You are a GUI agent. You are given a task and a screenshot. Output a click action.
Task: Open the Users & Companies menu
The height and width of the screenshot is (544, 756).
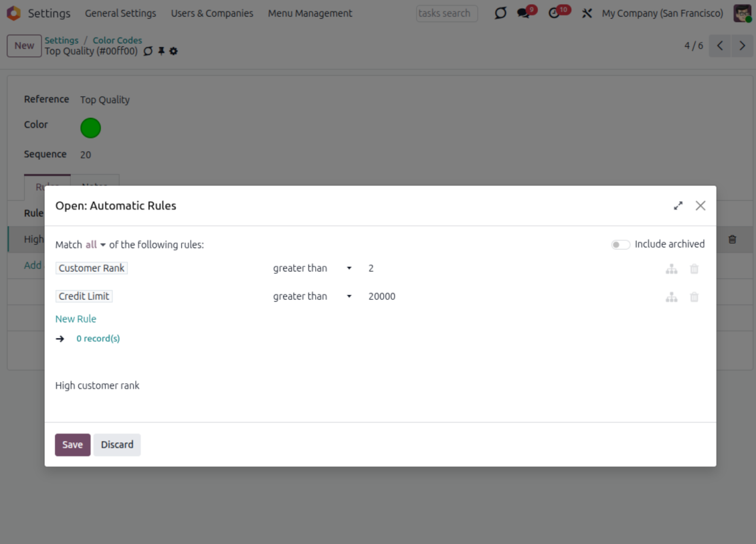211,13
